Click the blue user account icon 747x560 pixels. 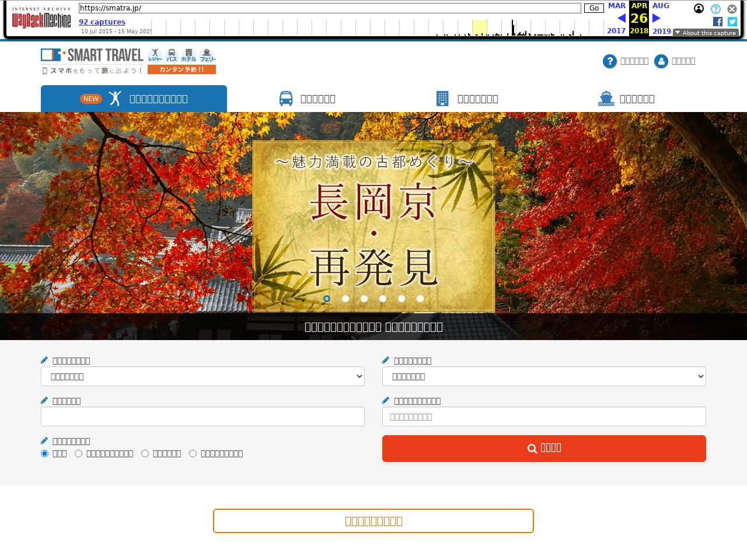click(x=661, y=61)
